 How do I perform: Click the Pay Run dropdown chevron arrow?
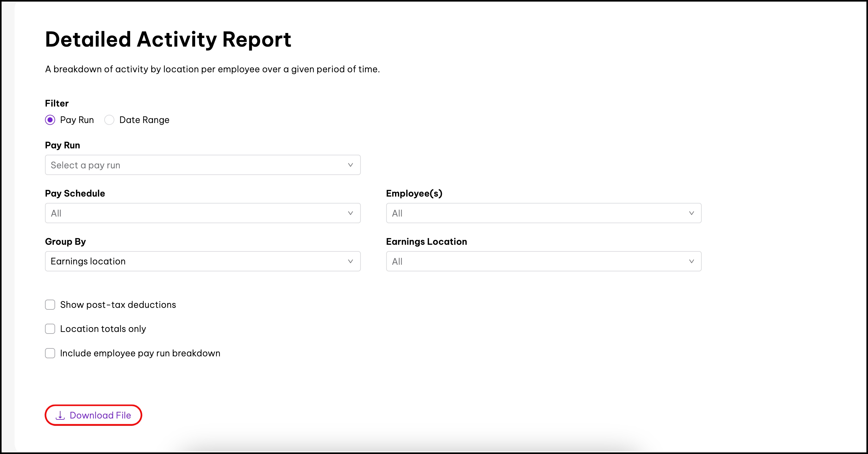point(350,165)
